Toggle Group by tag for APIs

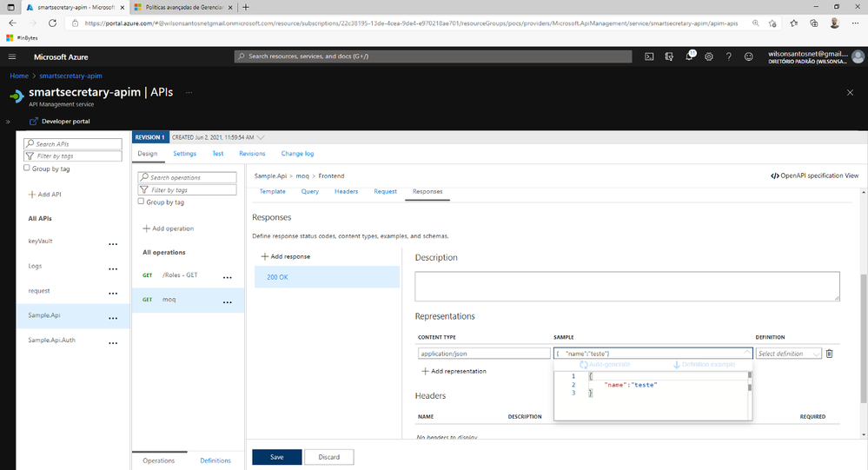[x=27, y=168]
